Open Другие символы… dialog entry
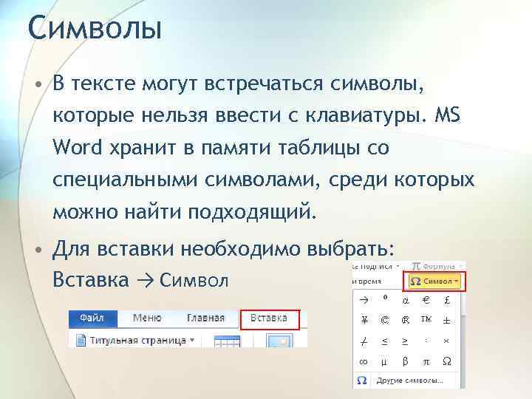This screenshot has width=532, height=399. click(410, 381)
